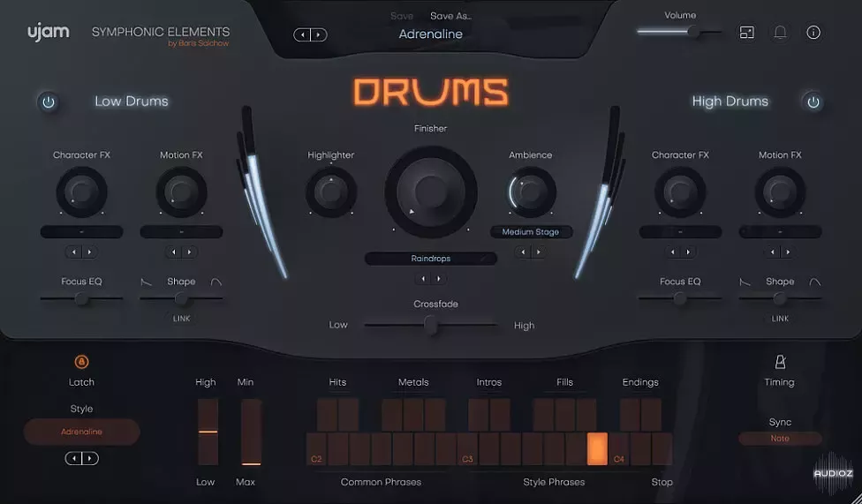The height and width of the screenshot is (504, 862).
Task: Select previous Style arrow
Action: [x=73, y=458]
